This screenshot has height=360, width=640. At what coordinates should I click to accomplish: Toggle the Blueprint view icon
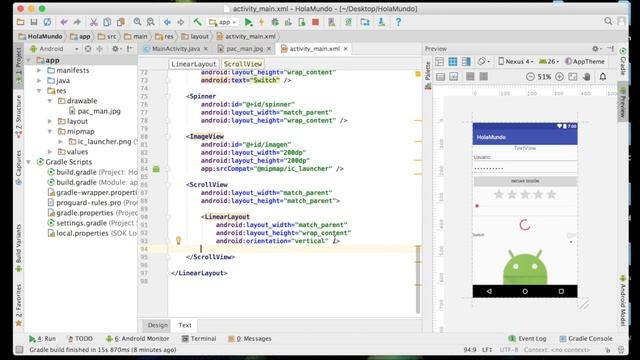pos(453,62)
